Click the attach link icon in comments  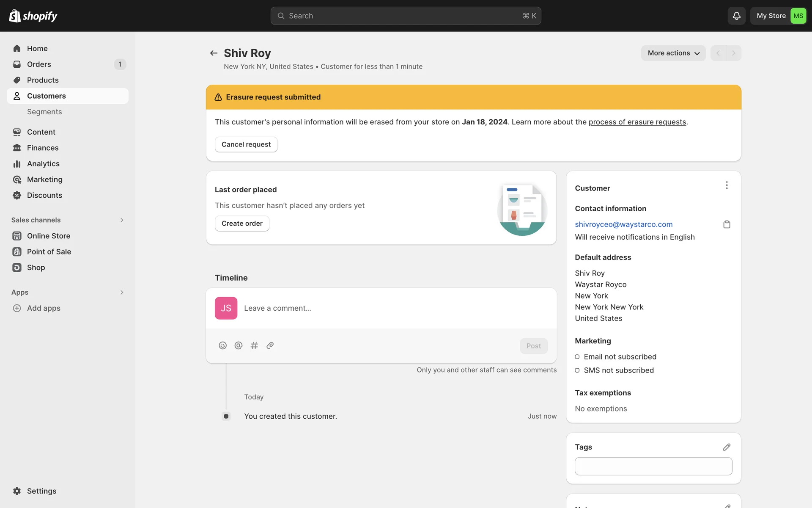[x=270, y=345]
